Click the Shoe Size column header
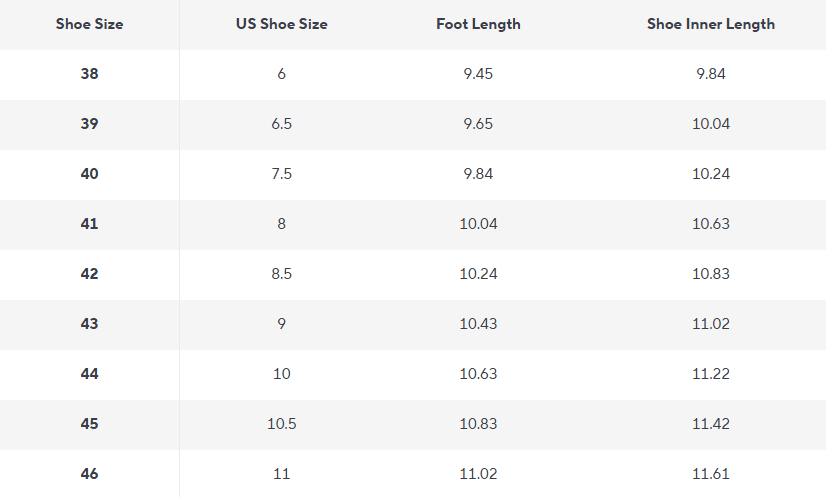Viewport: 826px width, 498px height. coord(90,24)
